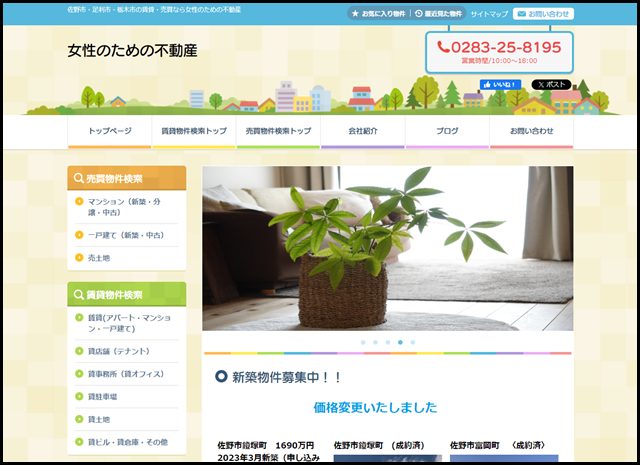This screenshot has width=640, height=465.
Task: Click the お問い合わせ envelope button in header
Action: (543, 14)
